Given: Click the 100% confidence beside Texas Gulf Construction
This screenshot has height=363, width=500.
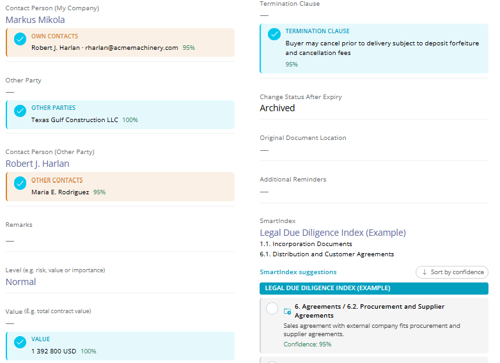Looking at the screenshot, I should pyautogui.click(x=130, y=120).
